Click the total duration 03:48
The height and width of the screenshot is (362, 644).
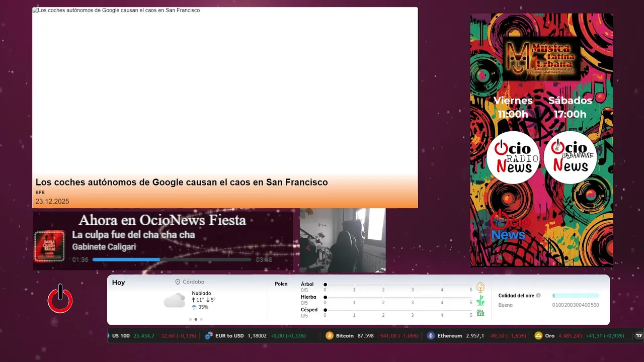[x=264, y=260]
